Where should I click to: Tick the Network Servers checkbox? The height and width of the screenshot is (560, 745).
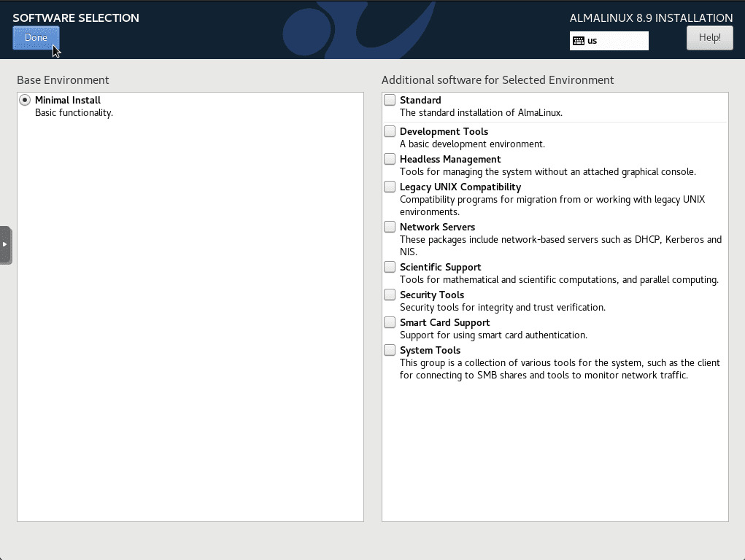390,227
